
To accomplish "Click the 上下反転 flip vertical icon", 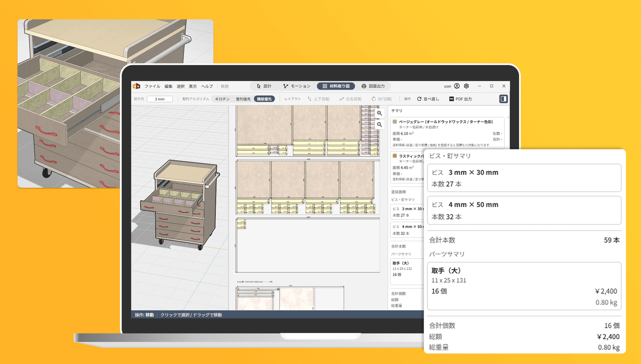I will pyautogui.click(x=309, y=99).
